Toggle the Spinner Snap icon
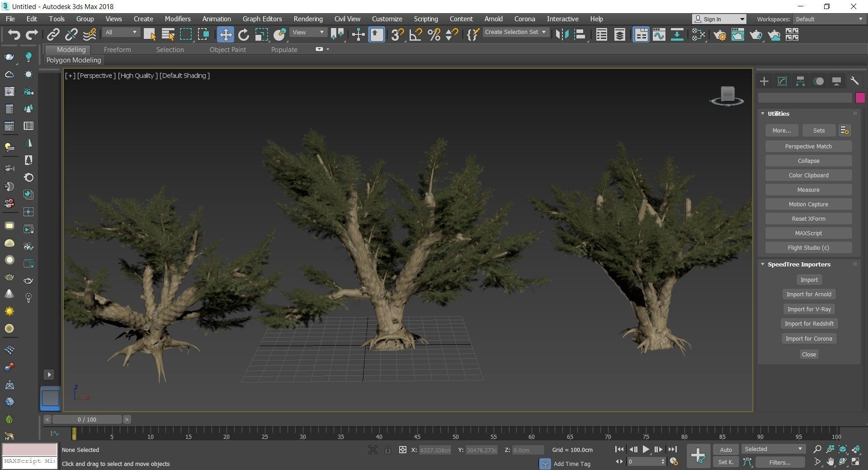Image resolution: width=868 pixels, height=470 pixels. coord(452,35)
